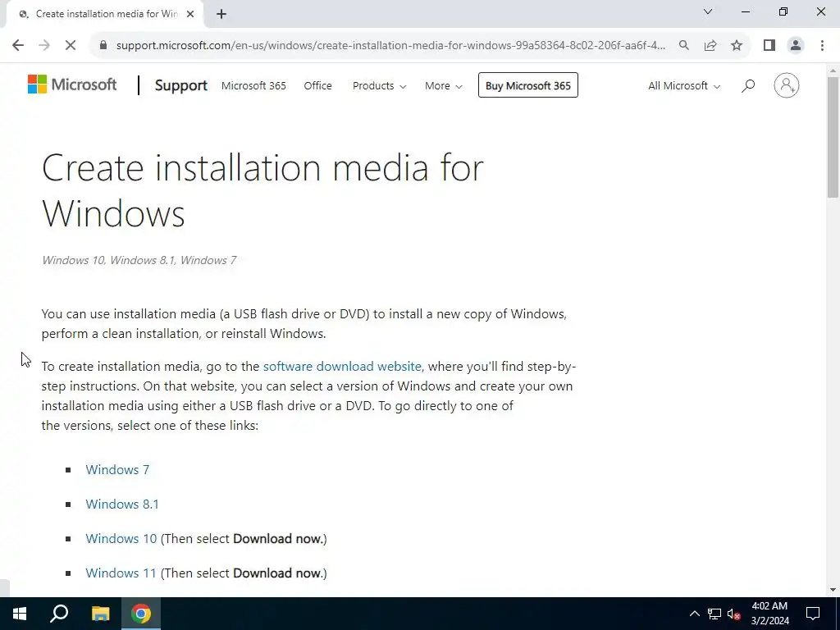Screen dimensions: 840x630
Task: Click the Microsoft logo
Action: point(72,84)
